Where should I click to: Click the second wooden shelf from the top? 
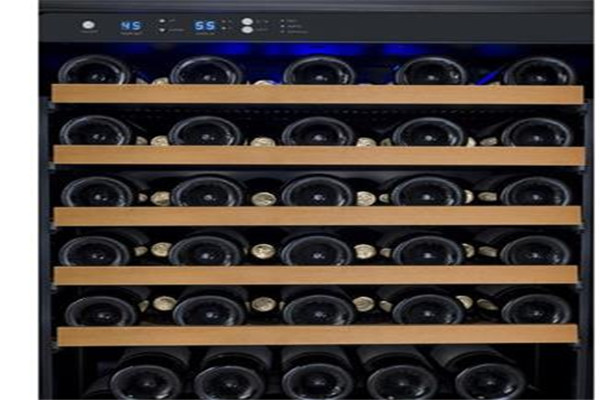click(x=316, y=155)
